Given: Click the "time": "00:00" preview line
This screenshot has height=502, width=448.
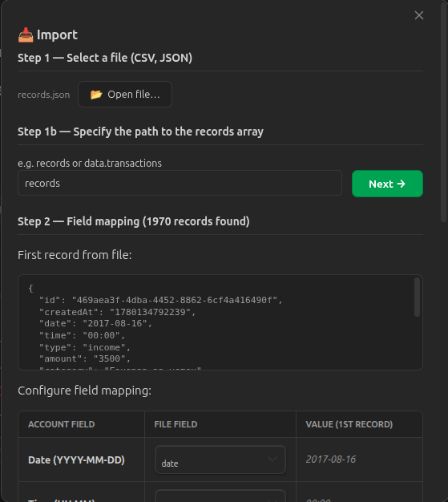Looking at the screenshot, I should pyautogui.click(x=82, y=335).
